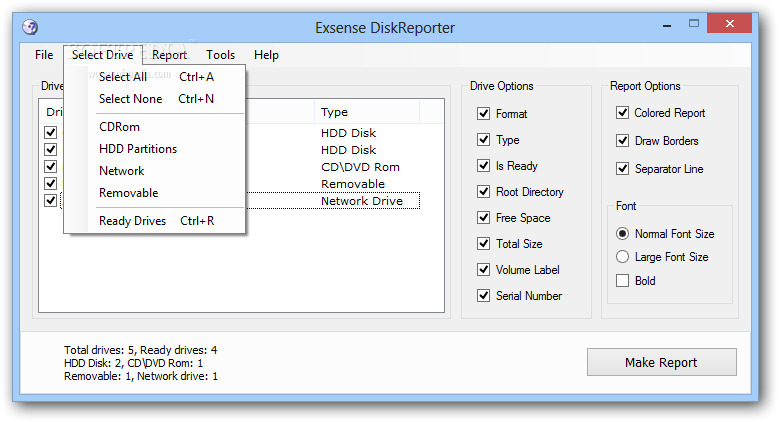The width and height of the screenshot is (779, 422).
Task: Select HDD Partitions menu entry
Action: click(155, 149)
